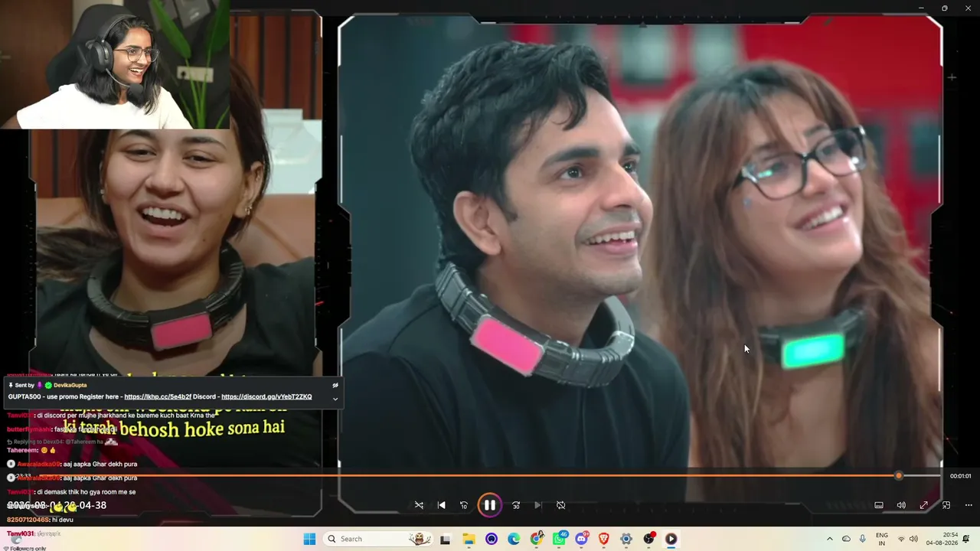Screen dimensions: 980x551
Task: Open the mini player view
Action: click(946, 505)
